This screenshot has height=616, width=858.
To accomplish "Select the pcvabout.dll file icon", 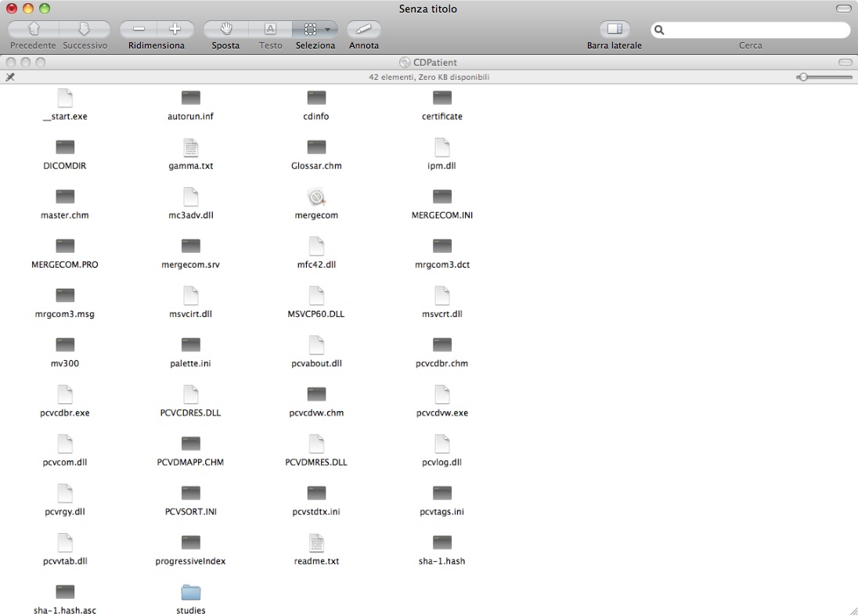I will point(316,344).
